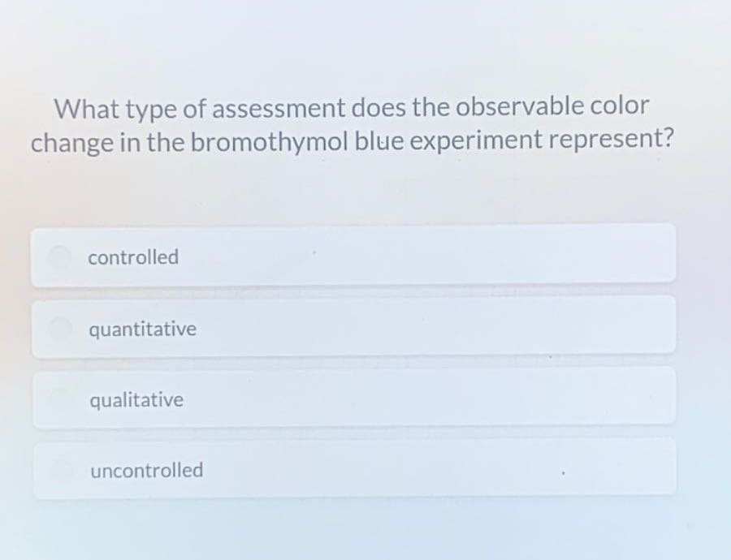This screenshot has width=731, height=560.
Task: Choose the quantitative answer option
Action: (353, 328)
